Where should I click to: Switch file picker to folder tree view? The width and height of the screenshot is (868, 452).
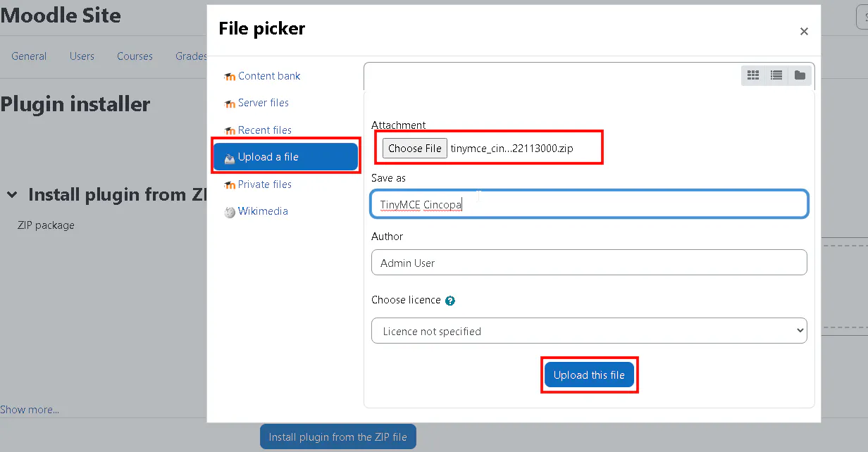pyautogui.click(x=800, y=75)
